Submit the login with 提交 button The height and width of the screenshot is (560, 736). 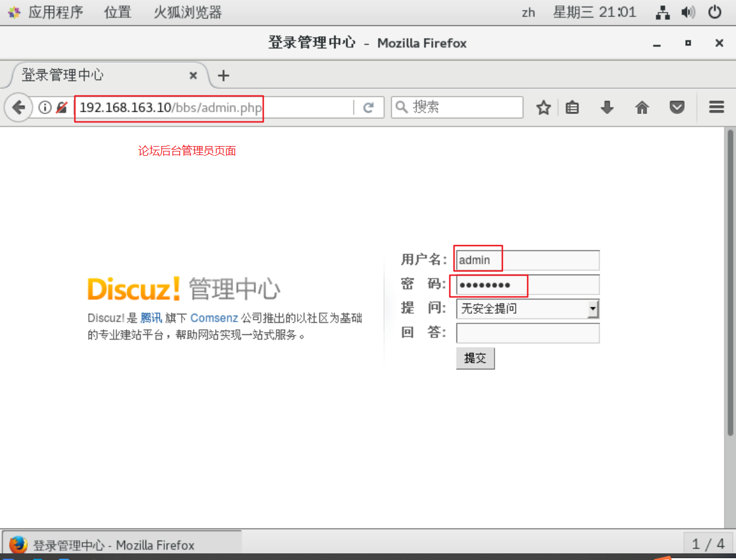[x=475, y=358]
